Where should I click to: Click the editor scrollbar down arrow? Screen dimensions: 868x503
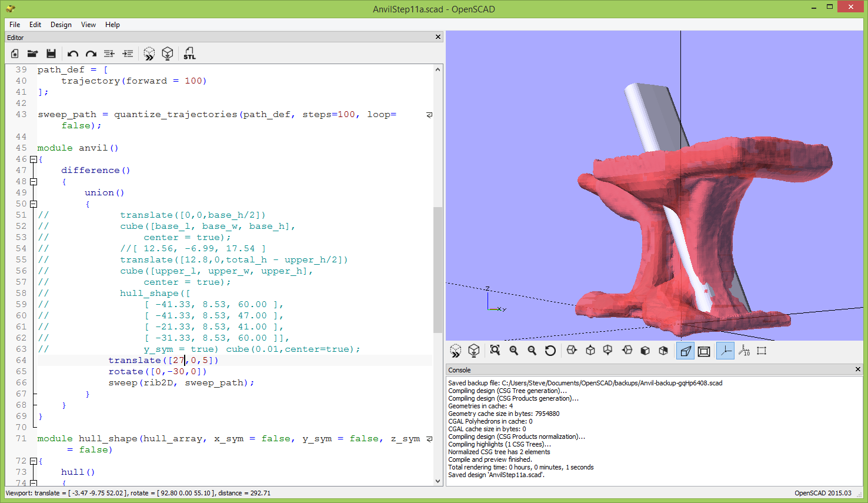[438, 481]
